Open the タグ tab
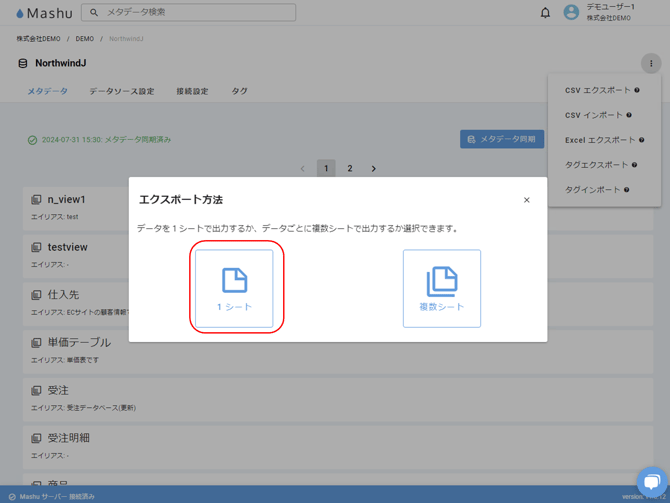 tap(239, 91)
